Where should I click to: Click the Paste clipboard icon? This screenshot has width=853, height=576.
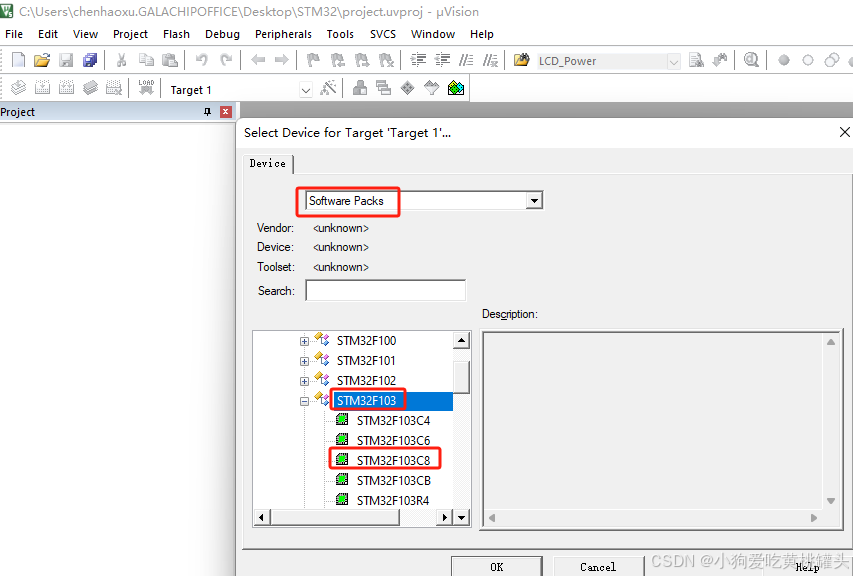click(170, 60)
